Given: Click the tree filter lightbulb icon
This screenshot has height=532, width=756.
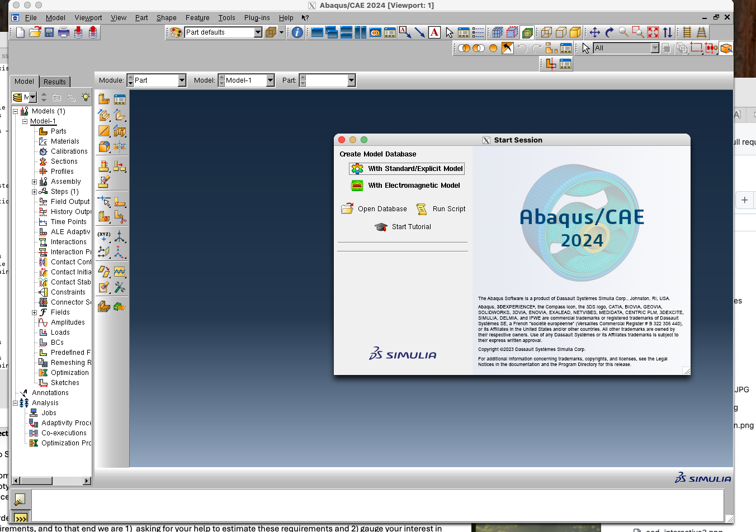Looking at the screenshot, I should pos(86,97).
